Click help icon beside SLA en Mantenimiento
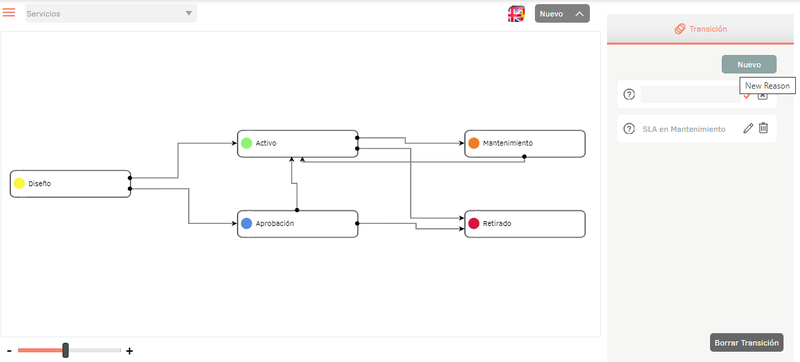The width and height of the screenshot is (800, 362). point(629,129)
